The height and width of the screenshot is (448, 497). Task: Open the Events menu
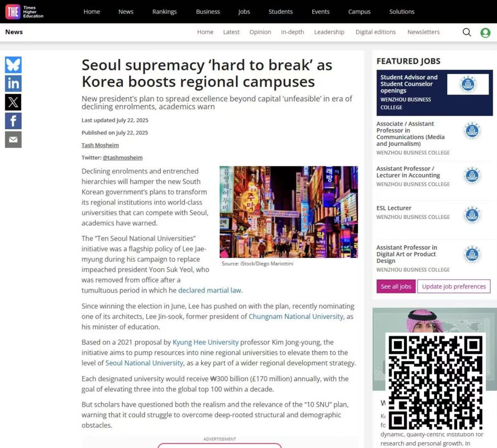coord(320,12)
